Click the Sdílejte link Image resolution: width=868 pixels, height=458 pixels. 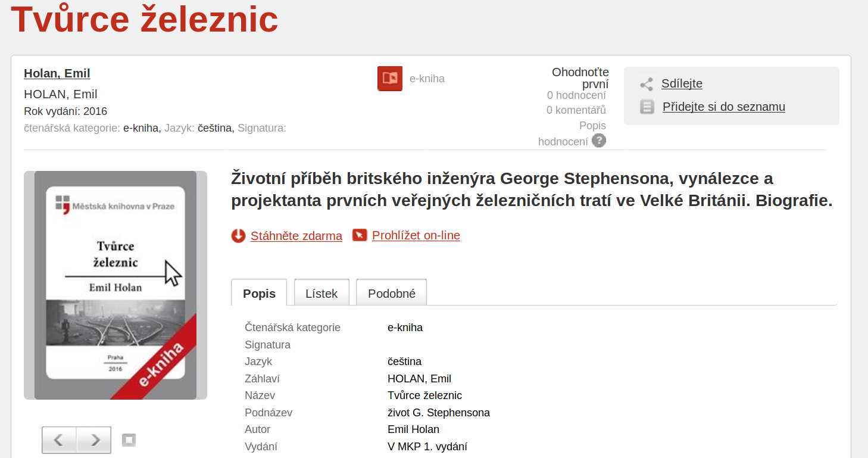click(x=682, y=83)
